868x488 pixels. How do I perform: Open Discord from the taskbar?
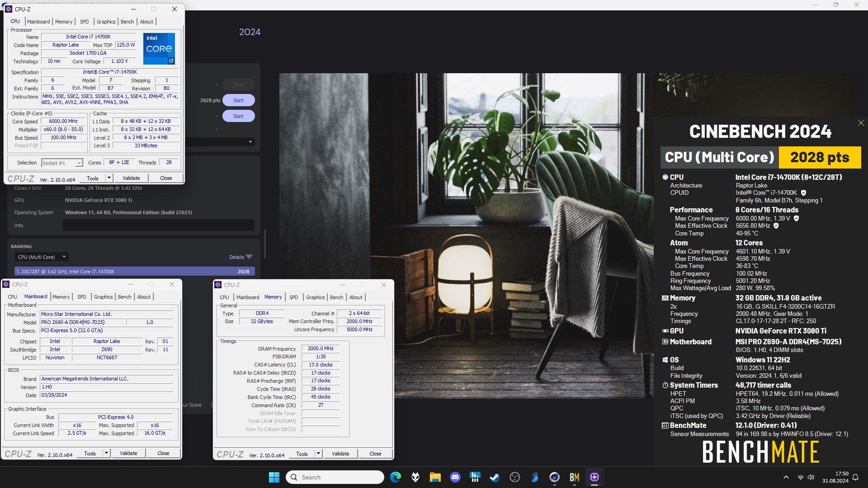(x=455, y=477)
